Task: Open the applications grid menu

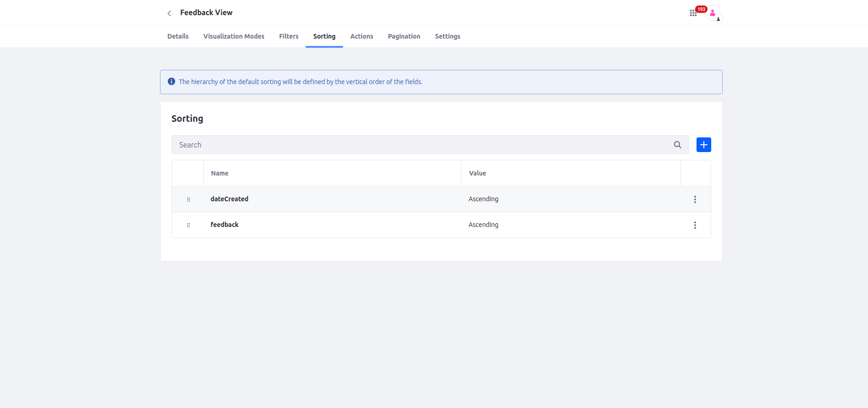Action: tap(693, 13)
